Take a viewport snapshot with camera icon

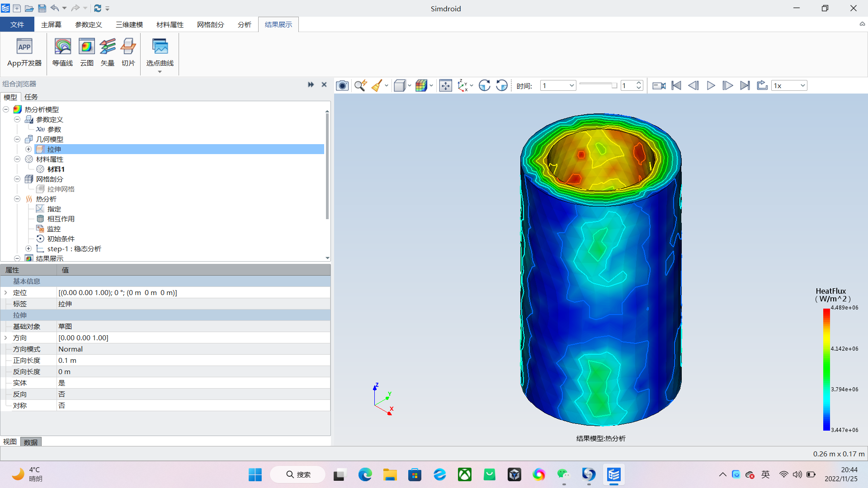342,85
